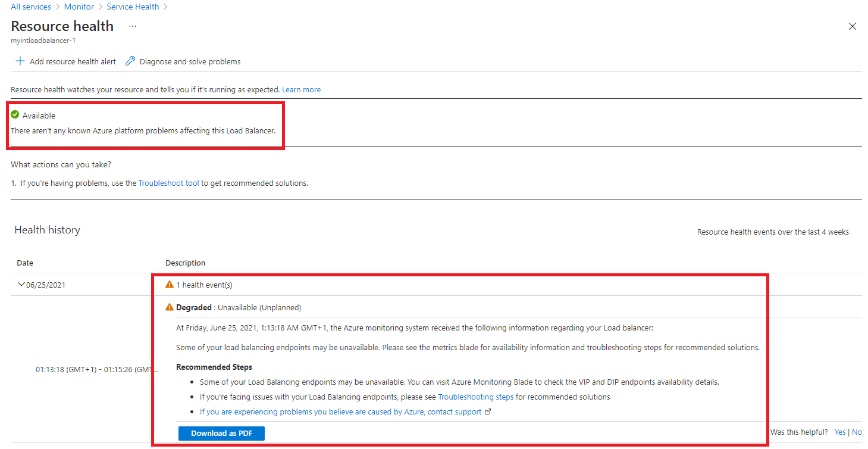Click the wrench icon for Diagnose and solve problems
Screen dimensions: 868x449
130,61
